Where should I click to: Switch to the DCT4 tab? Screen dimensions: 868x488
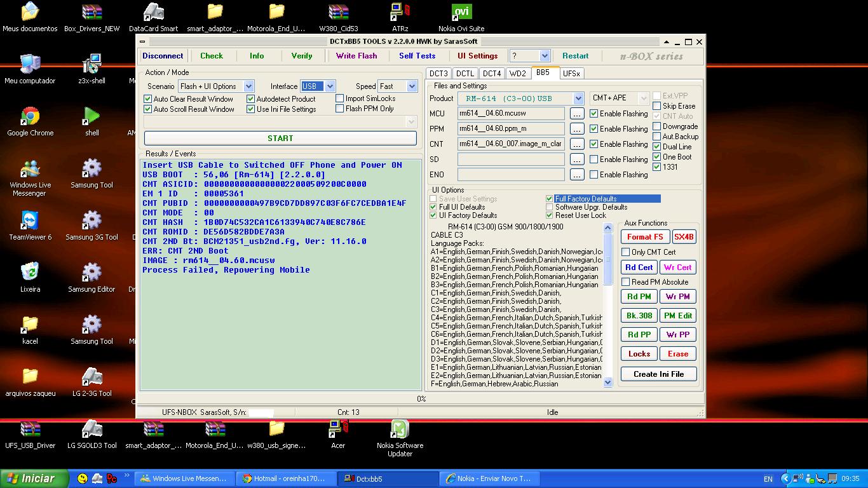point(491,73)
